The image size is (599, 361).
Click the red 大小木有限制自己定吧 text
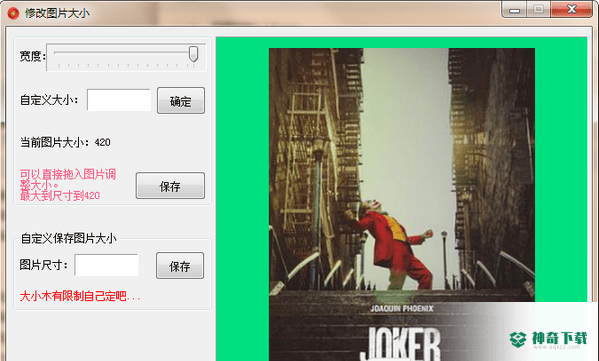(x=80, y=296)
